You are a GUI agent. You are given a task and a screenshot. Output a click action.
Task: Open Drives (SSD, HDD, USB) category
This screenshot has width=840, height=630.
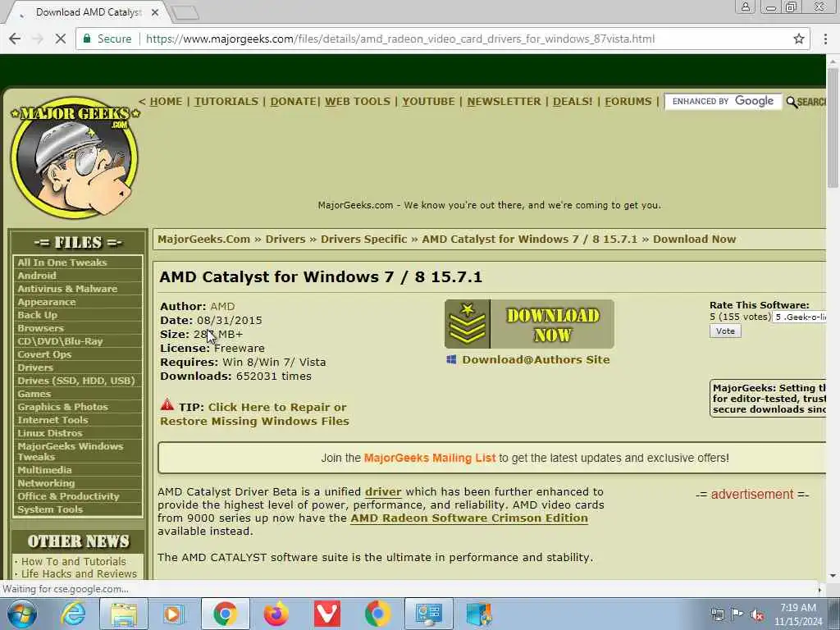click(x=77, y=381)
